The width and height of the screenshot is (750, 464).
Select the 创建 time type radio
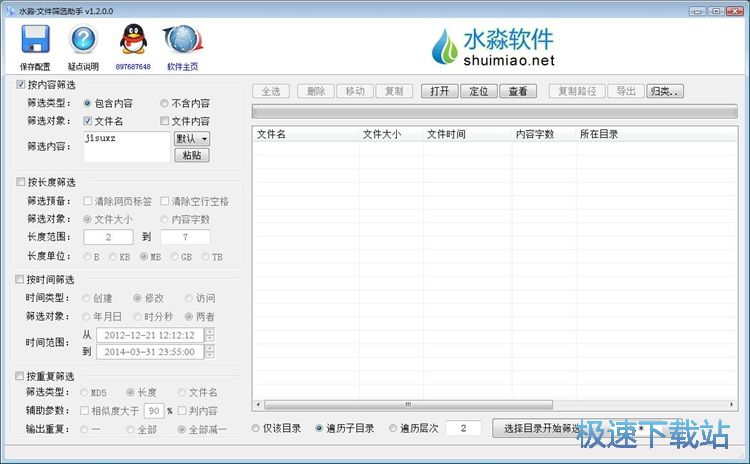[x=86, y=298]
